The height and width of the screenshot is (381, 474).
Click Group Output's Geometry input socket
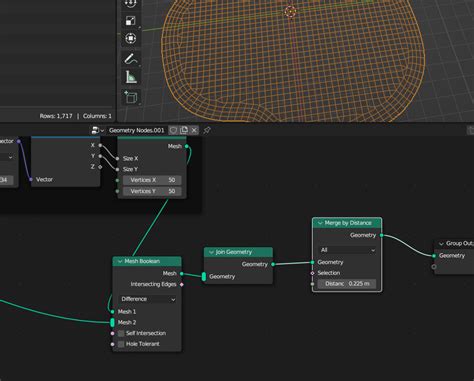[x=434, y=256]
